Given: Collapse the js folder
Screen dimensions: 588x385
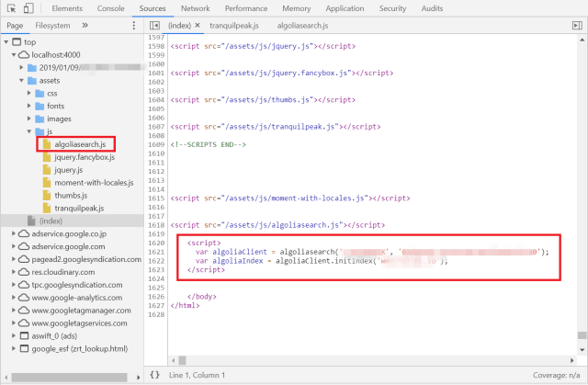Looking at the screenshot, I should tap(28, 131).
